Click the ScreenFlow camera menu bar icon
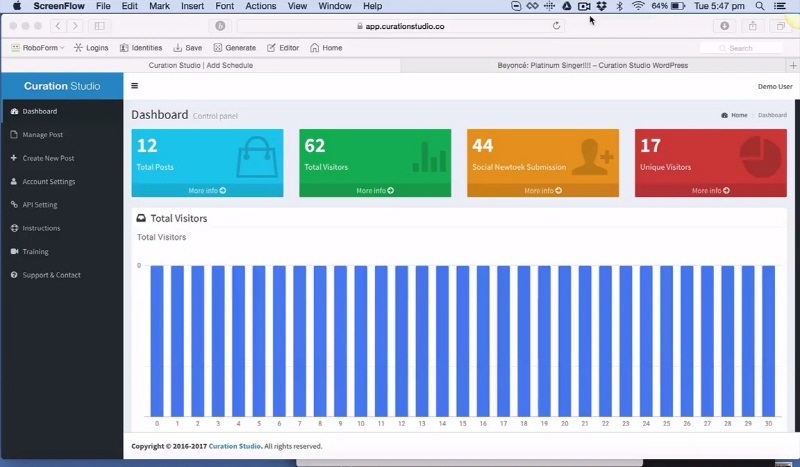 584,6
